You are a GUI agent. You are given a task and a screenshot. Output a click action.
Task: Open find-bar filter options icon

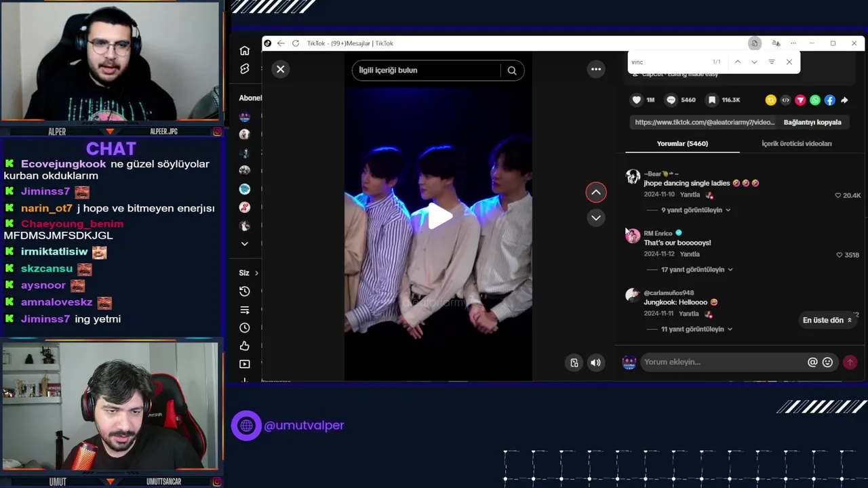[772, 62]
